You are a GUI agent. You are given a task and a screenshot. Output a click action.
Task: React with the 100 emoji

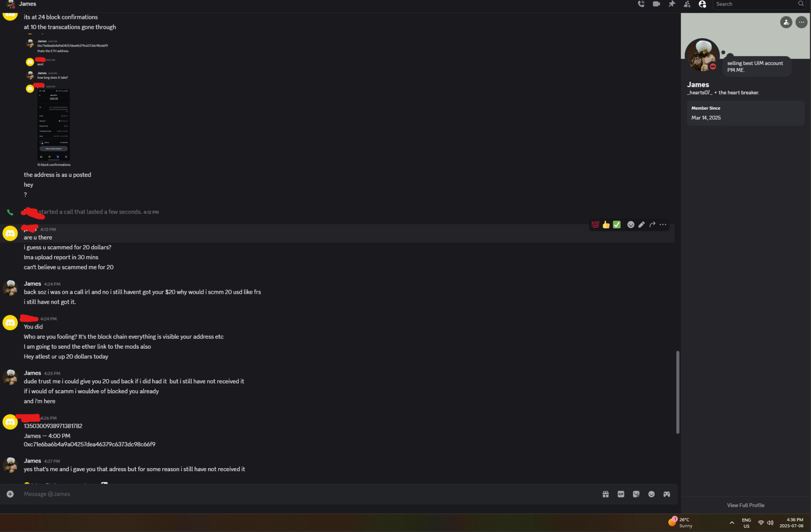point(595,224)
